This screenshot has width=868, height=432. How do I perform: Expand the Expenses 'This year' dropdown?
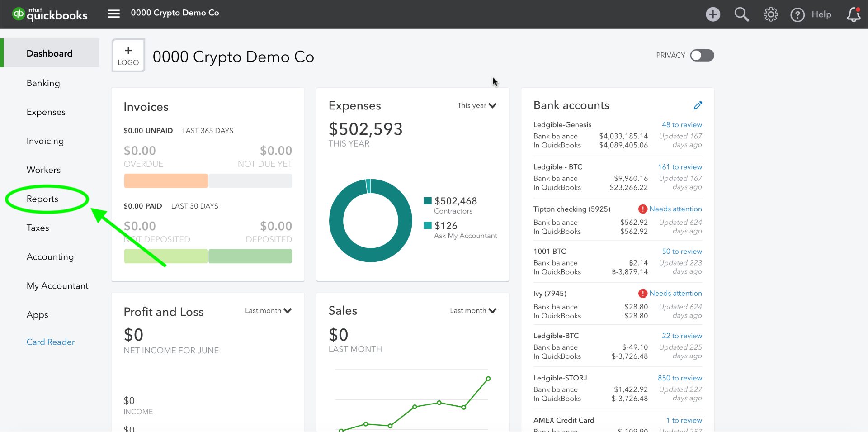[x=477, y=105]
